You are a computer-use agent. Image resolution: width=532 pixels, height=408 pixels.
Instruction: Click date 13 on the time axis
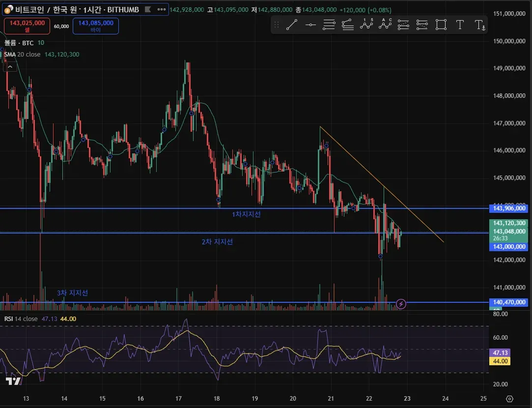pos(26,399)
